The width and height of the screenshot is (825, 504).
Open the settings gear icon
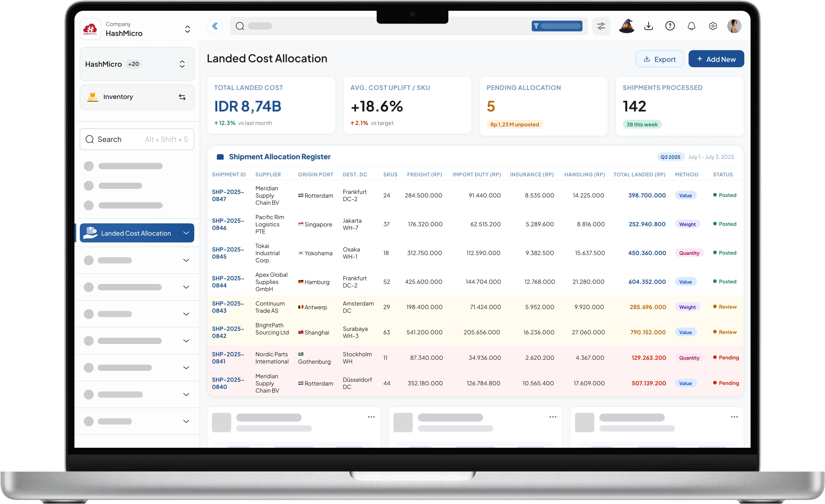click(x=713, y=26)
